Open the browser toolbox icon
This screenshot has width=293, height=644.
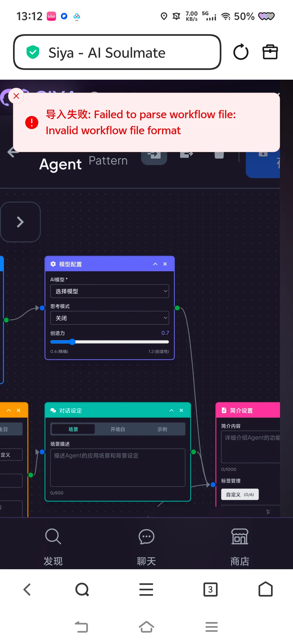click(x=270, y=52)
